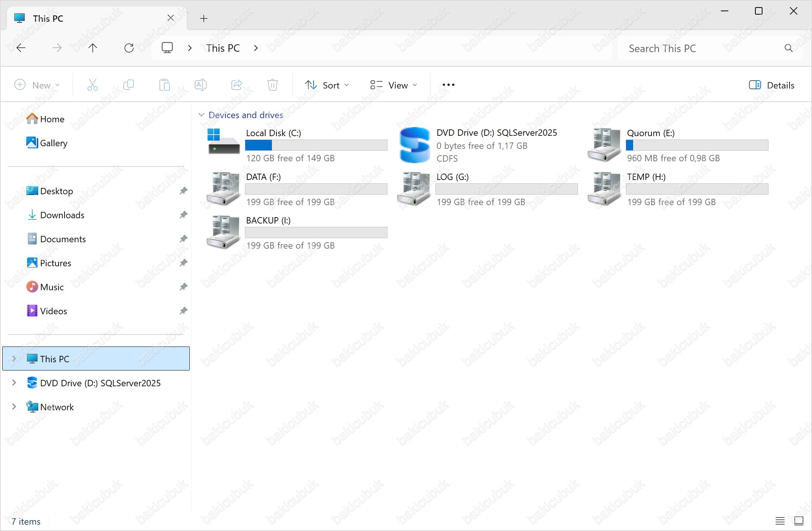
Task: Toggle the Details pane
Action: point(771,85)
